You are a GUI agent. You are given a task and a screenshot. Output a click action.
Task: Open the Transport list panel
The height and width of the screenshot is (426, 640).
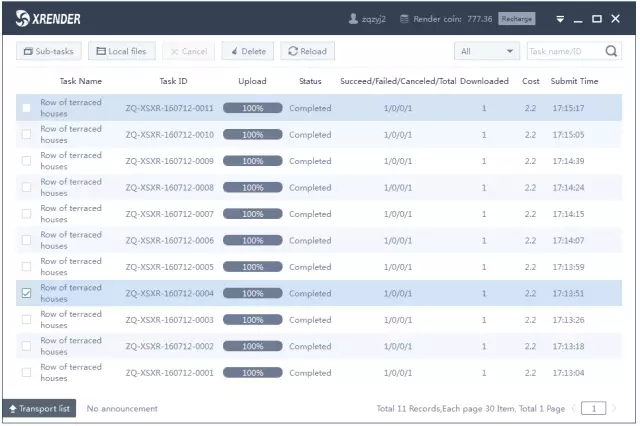click(x=38, y=408)
